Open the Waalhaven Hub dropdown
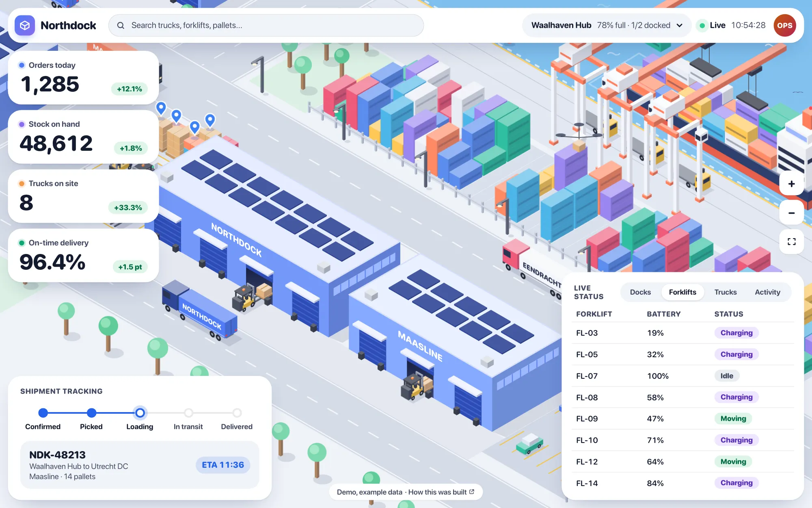 point(607,26)
